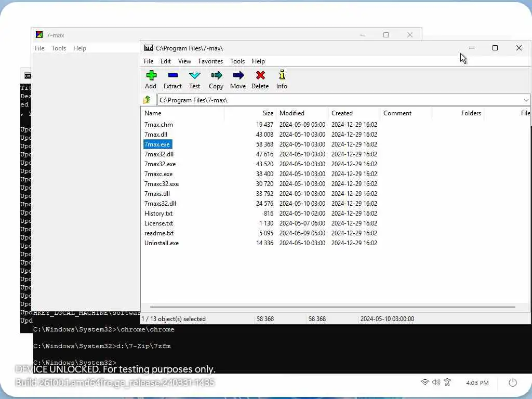Open the accessibility tray icon
532x399 pixels.
(x=447, y=382)
